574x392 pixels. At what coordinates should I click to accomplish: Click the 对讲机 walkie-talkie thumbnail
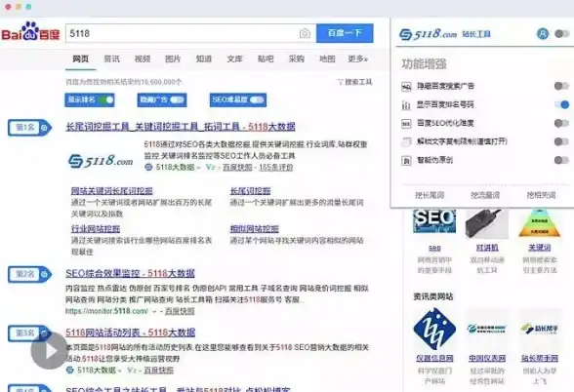tap(487, 223)
